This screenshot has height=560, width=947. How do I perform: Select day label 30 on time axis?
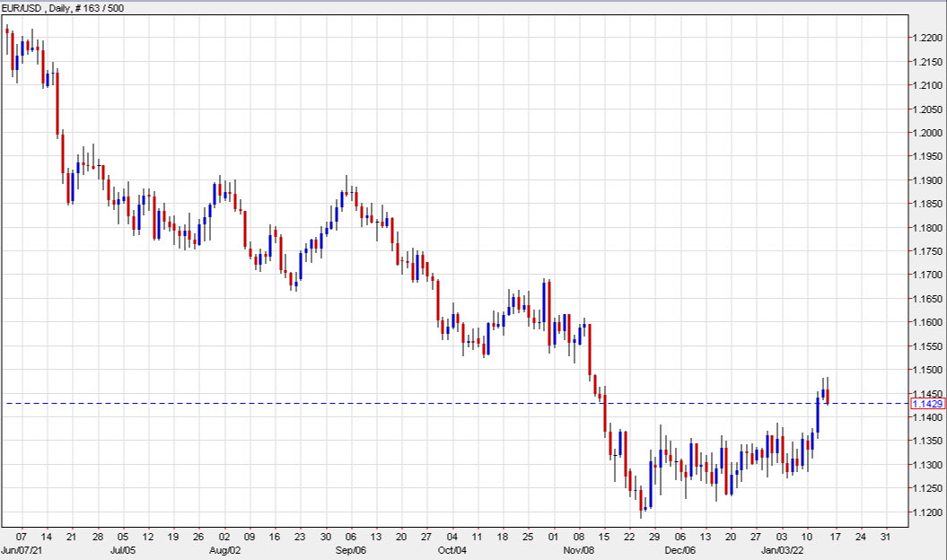click(x=326, y=537)
